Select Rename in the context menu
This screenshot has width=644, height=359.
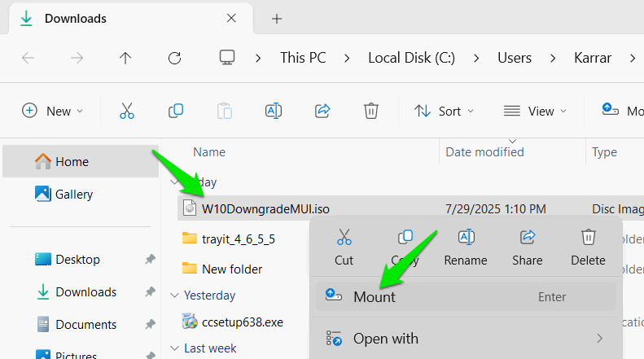(x=466, y=247)
